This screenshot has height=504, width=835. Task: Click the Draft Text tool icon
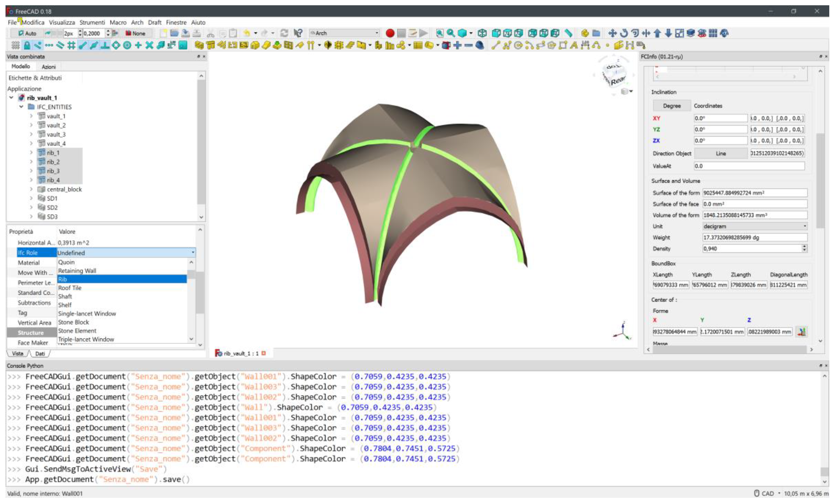574,45
